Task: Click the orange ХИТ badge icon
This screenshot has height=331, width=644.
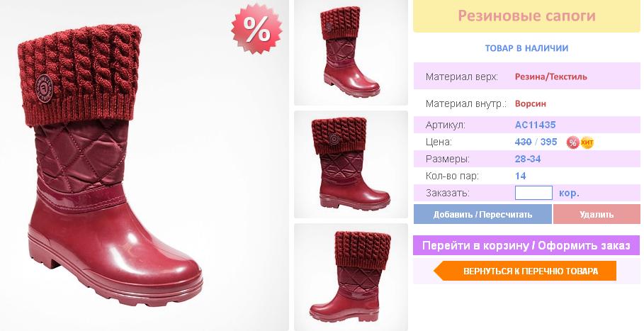Action: click(587, 142)
